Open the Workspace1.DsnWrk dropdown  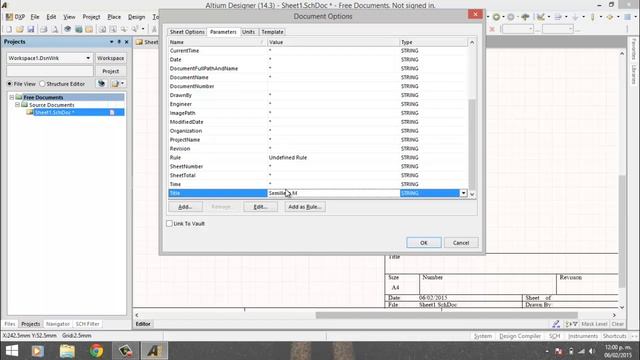click(88, 58)
